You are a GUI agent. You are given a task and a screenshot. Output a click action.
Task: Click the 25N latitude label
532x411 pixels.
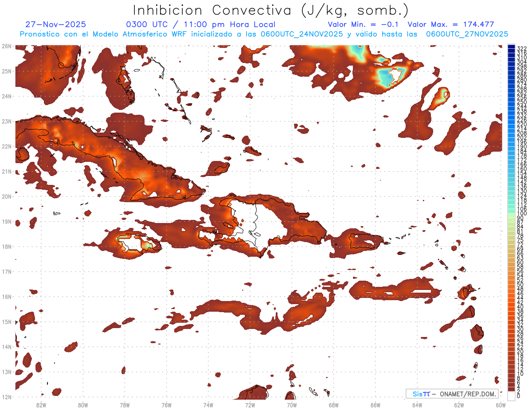pyautogui.click(x=7, y=71)
